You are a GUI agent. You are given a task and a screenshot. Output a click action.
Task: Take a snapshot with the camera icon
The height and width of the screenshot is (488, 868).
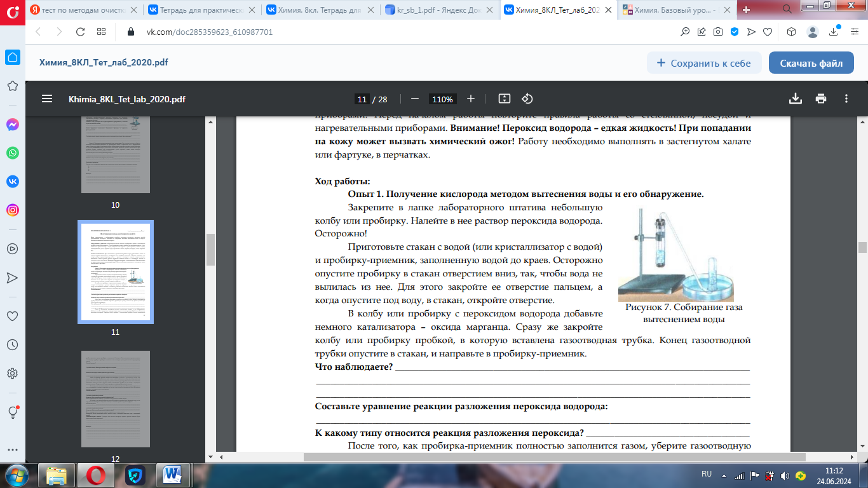pyautogui.click(x=718, y=32)
